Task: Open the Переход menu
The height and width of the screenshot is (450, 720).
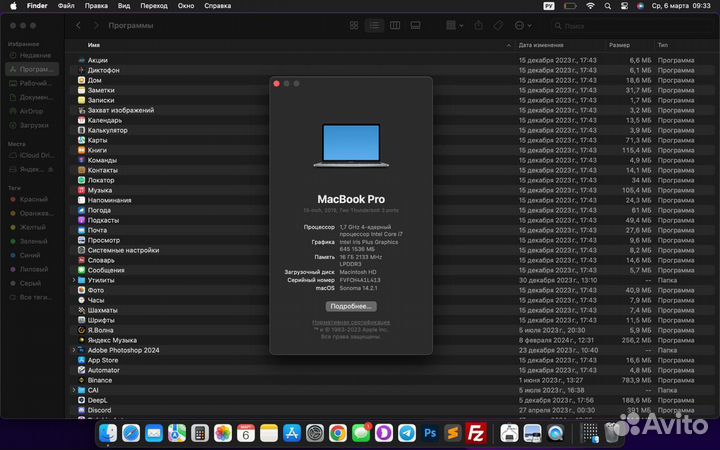Action: (154, 6)
